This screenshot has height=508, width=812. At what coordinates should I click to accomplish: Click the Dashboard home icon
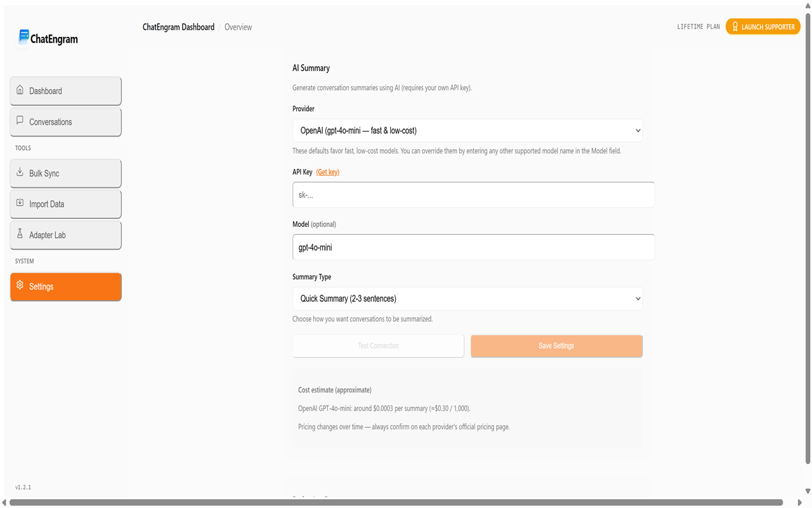20,90
